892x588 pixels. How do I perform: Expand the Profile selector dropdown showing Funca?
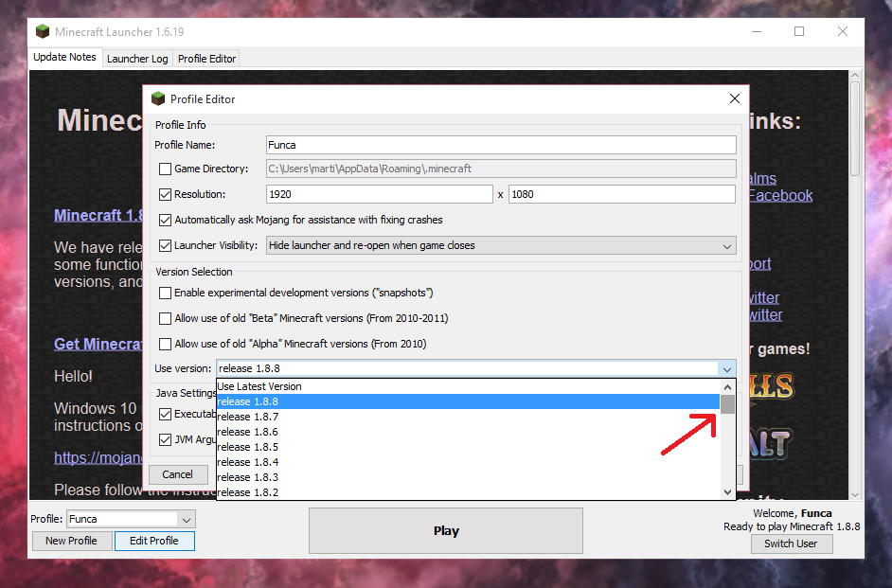[187, 519]
